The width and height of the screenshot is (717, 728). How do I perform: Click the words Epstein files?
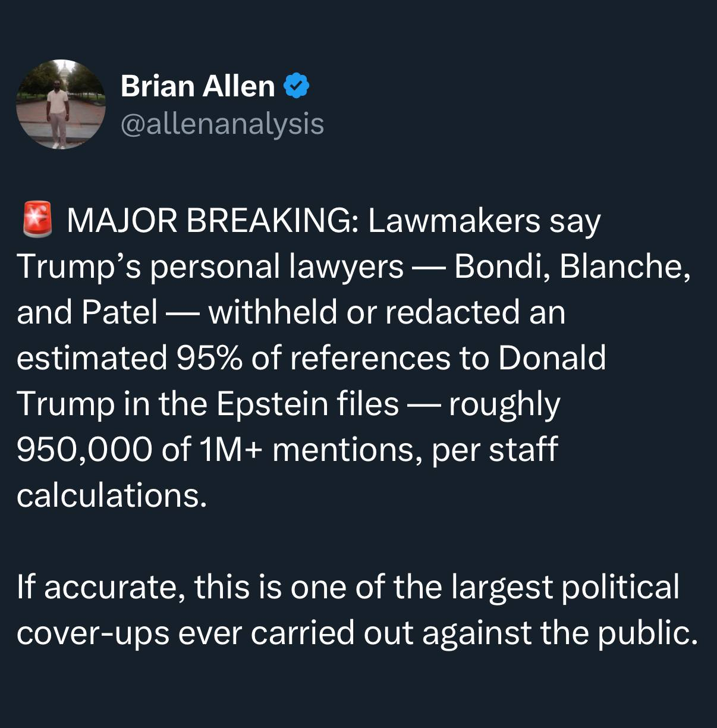(307, 404)
